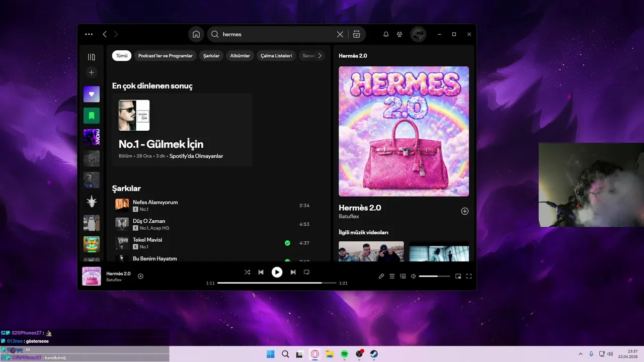Image resolution: width=644 pixels, height=362 pixels.
Task: Open Windows Start menu
Action: [271, 354]
